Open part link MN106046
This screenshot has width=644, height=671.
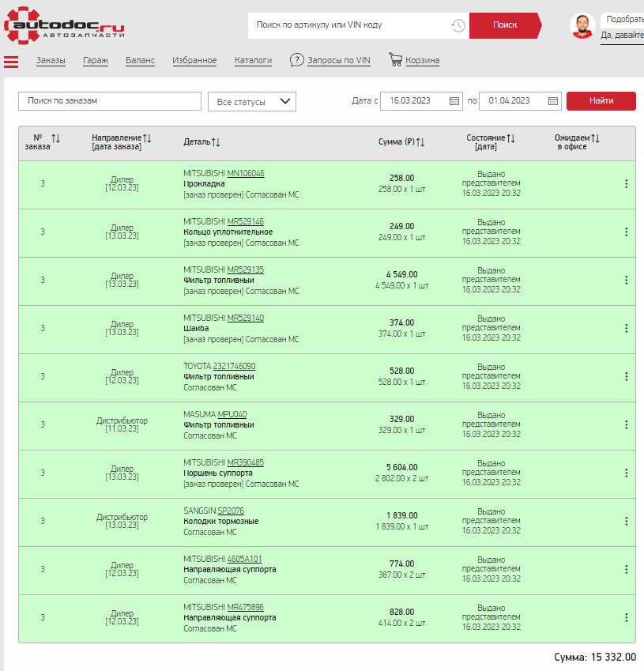[x=246, y=173]
